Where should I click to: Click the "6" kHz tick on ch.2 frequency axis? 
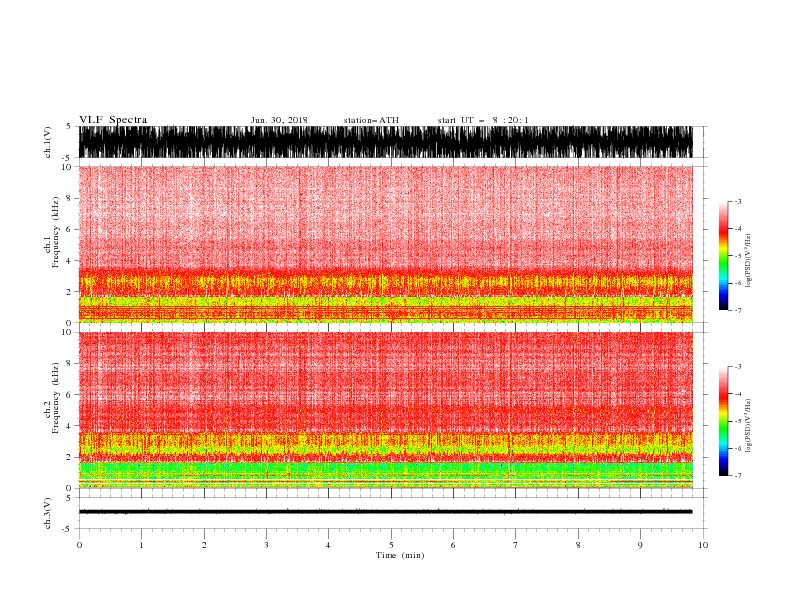(x=69, y=394)
